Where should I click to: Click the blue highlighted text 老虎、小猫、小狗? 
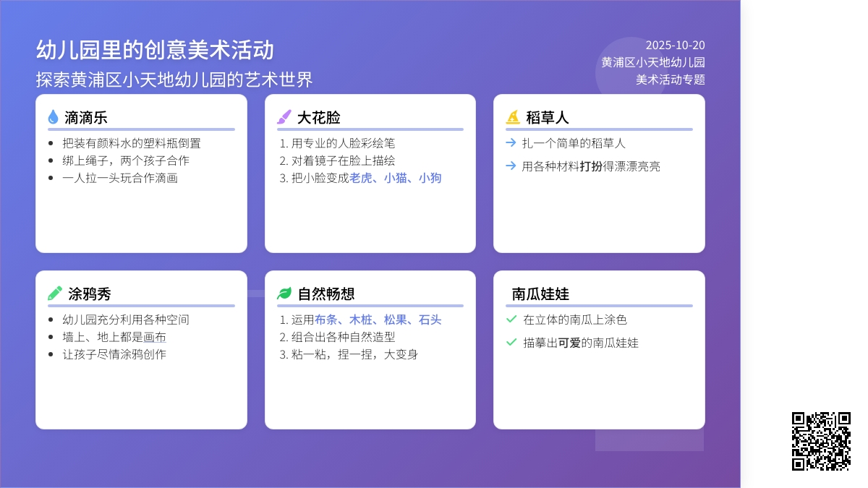(395, 178)
